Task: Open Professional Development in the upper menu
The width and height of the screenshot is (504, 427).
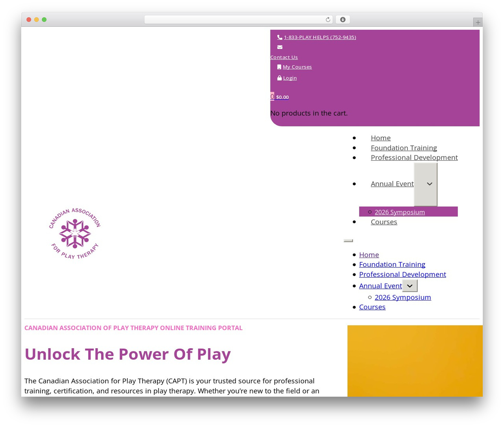Action: pyautogui.click(x=414, y=158)
